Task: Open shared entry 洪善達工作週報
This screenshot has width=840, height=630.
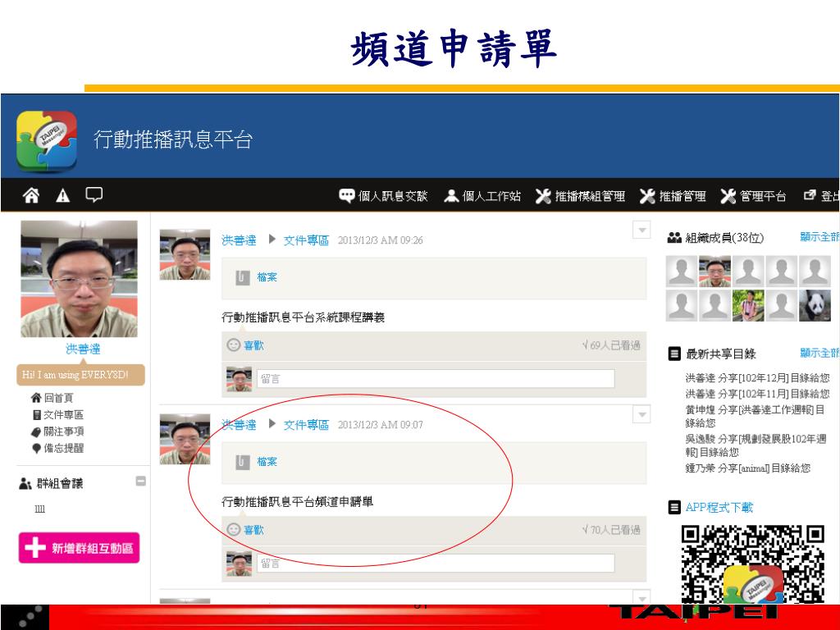Action: click(755, 416)
